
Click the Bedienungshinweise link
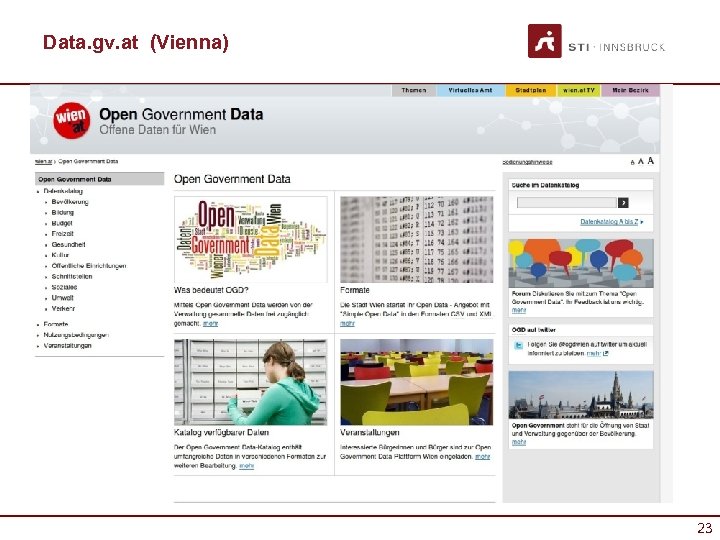(x=528, y=162)
